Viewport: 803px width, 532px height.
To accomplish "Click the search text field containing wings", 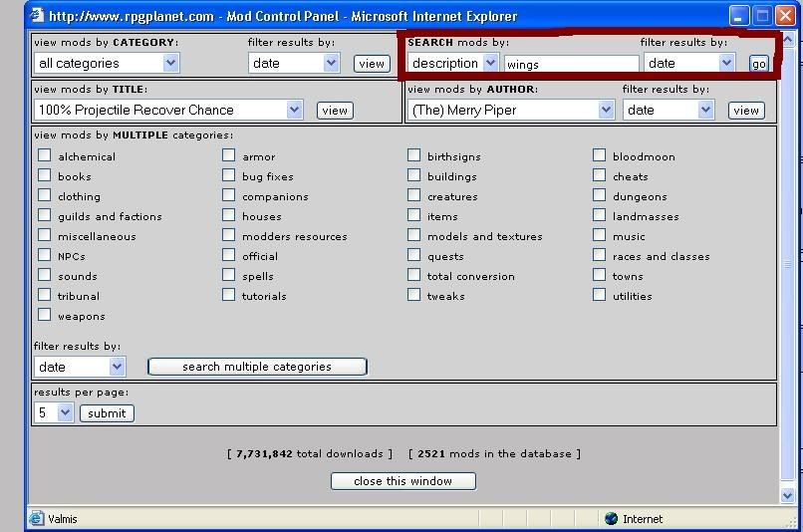I will click(x=572, y=64).
